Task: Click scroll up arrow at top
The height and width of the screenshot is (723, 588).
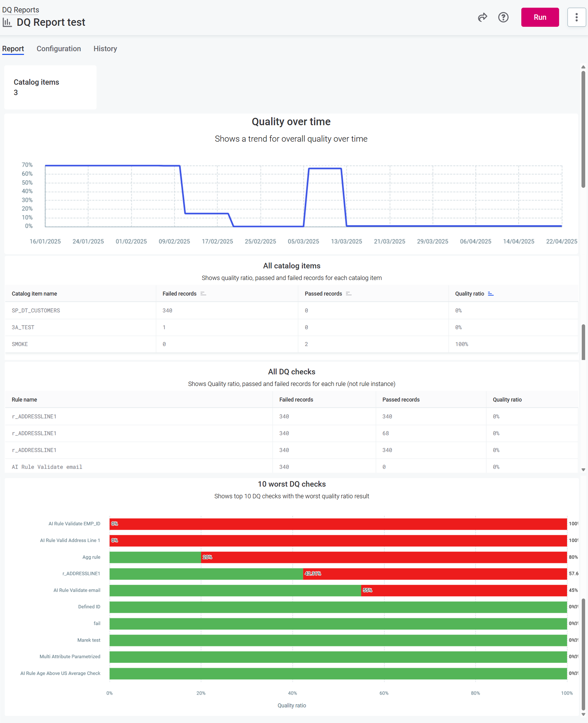Action: pos(583,67)
